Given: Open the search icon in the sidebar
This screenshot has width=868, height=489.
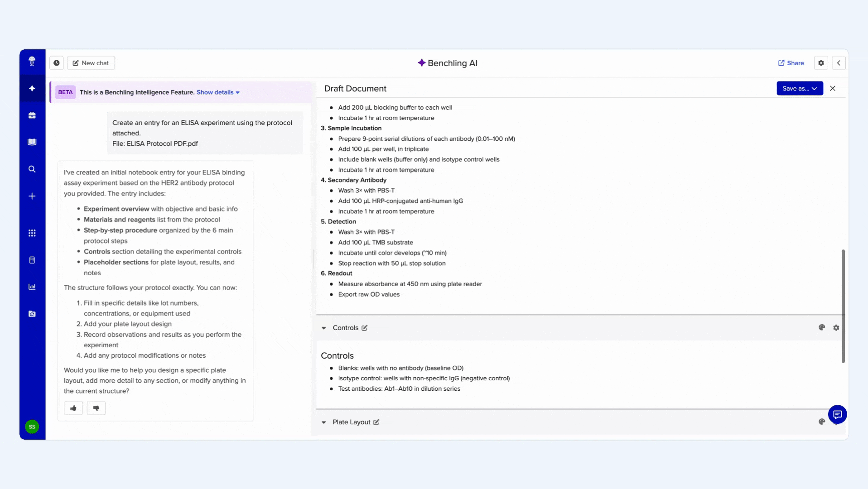Looking at the screenshot, I should (x=32, y=169).
